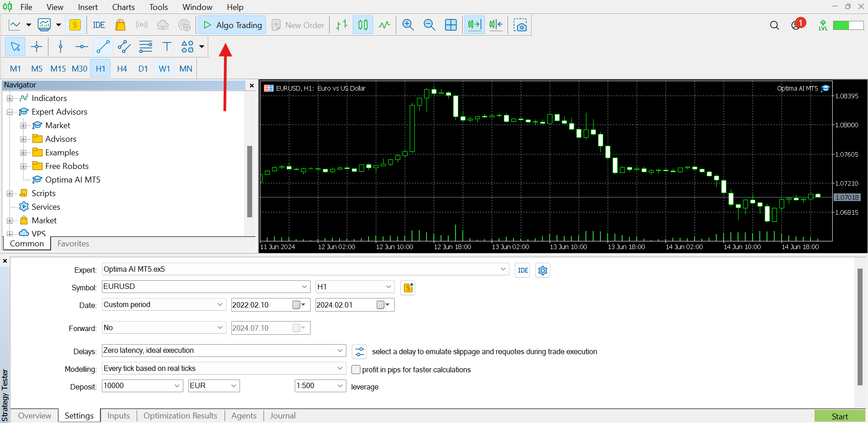
Task: Select bar chart display mode
Action: coord(342,25)
